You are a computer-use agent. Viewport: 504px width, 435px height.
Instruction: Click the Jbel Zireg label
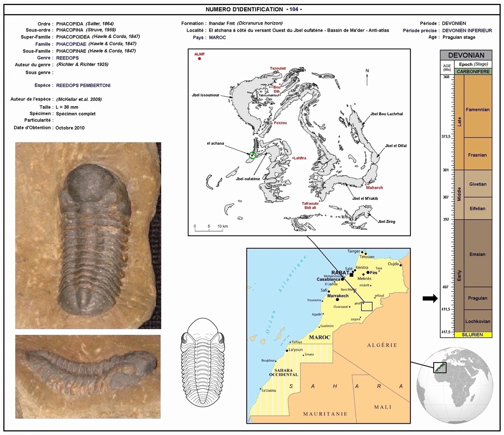click(x=387, y=221)
